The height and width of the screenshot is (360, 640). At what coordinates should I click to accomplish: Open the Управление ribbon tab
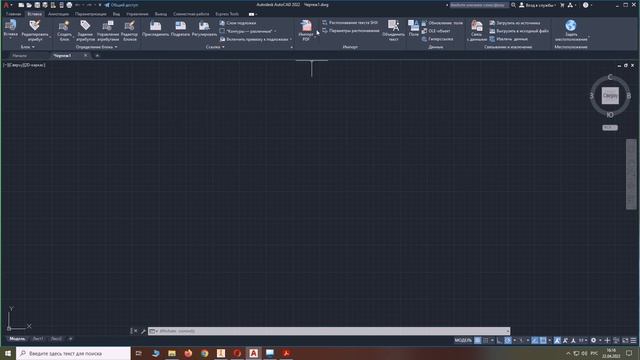(137, 14)
